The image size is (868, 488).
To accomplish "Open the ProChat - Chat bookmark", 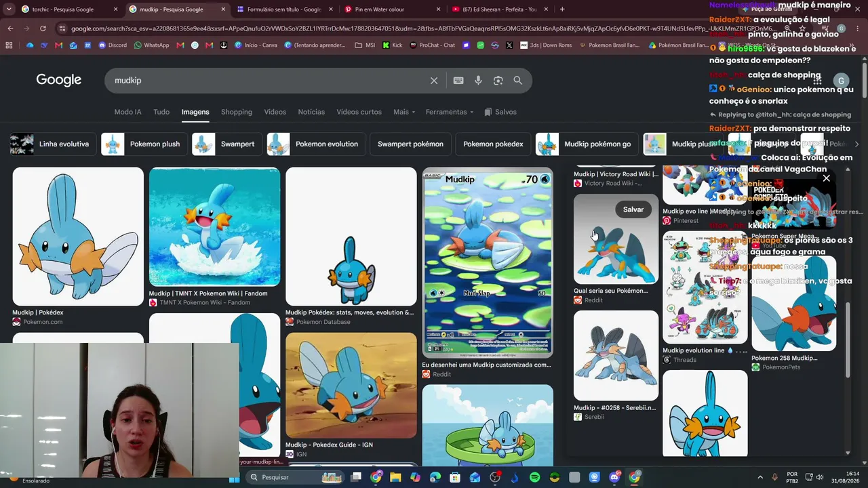I will (x=433, y=45).
